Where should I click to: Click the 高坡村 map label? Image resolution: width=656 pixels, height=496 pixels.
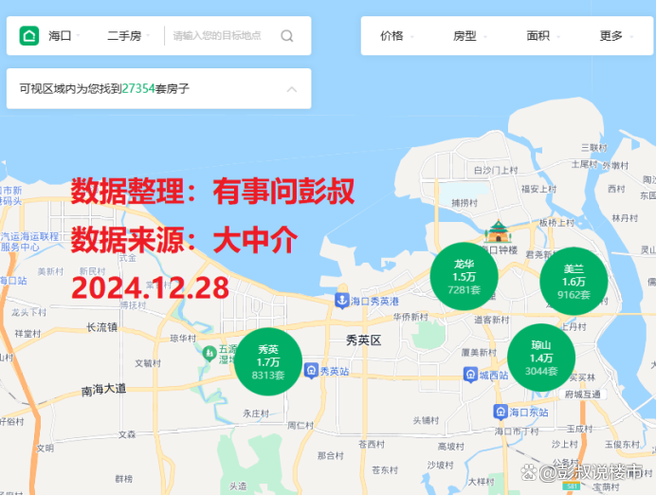pyautogui.click(x=451, y=447)
